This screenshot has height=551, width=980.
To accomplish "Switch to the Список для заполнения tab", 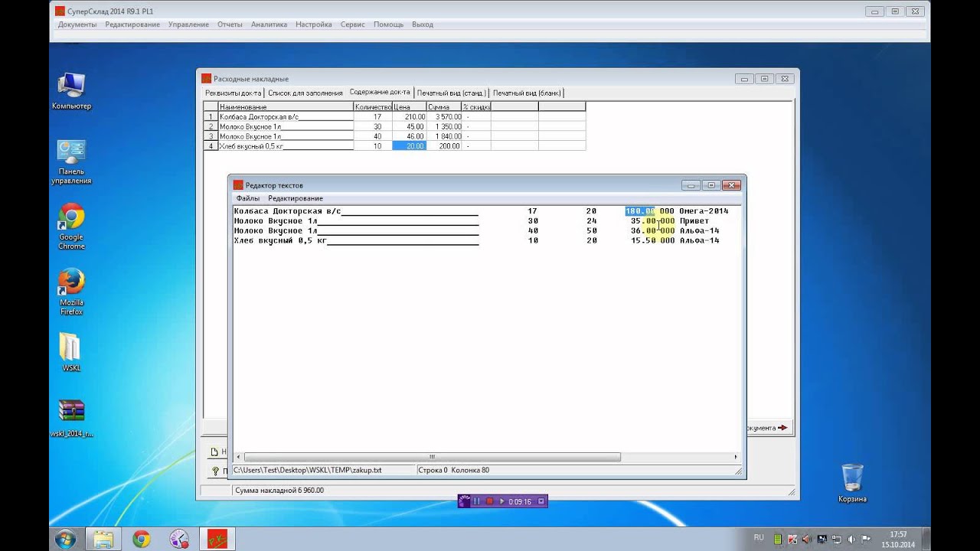I will pyautogui.click(x=305, y=93).
